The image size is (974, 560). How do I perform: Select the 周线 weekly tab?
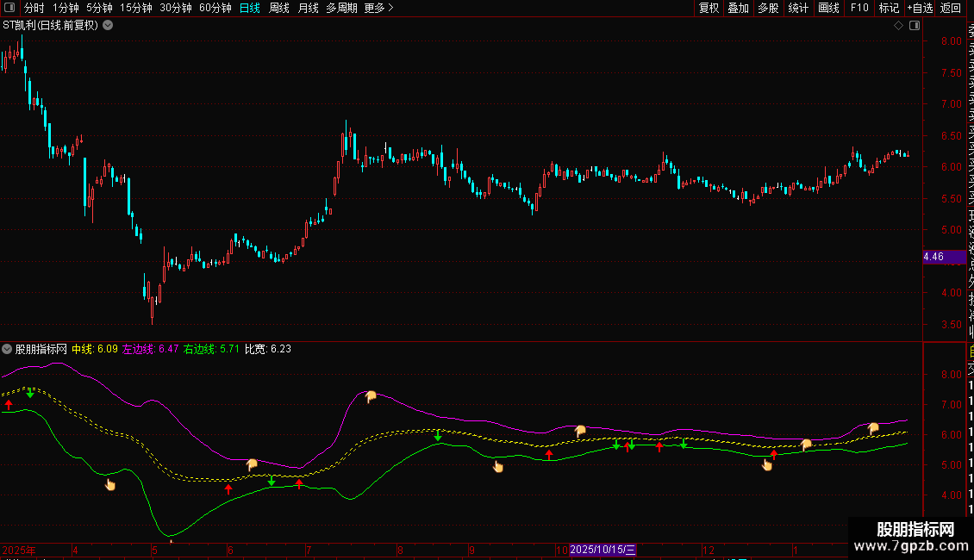pos(279,8)
